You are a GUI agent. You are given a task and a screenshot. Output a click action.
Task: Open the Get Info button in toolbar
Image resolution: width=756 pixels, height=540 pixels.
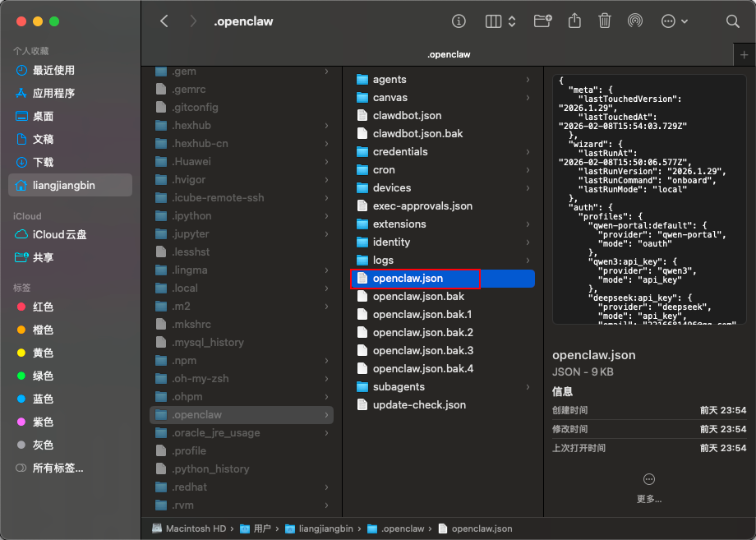coord(459,21)
